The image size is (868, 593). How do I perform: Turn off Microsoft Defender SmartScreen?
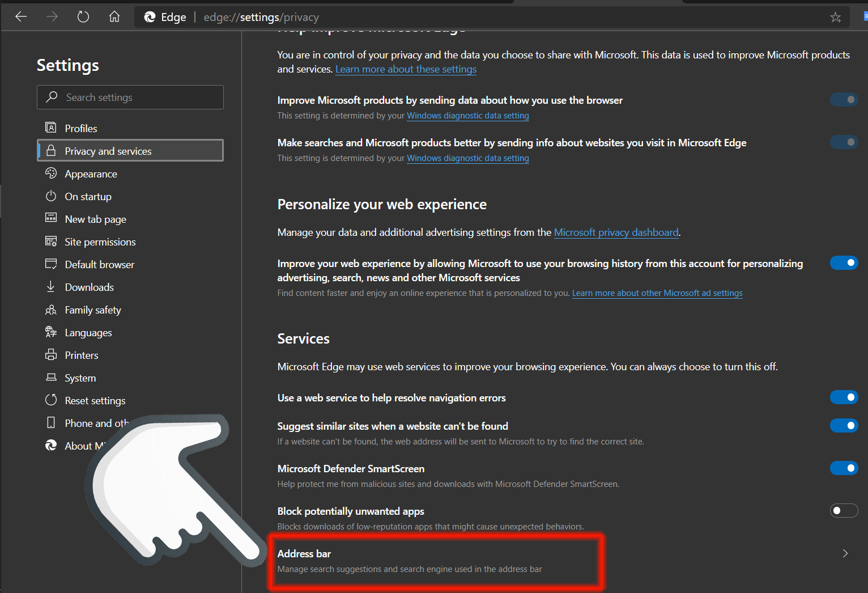[844, 468]
